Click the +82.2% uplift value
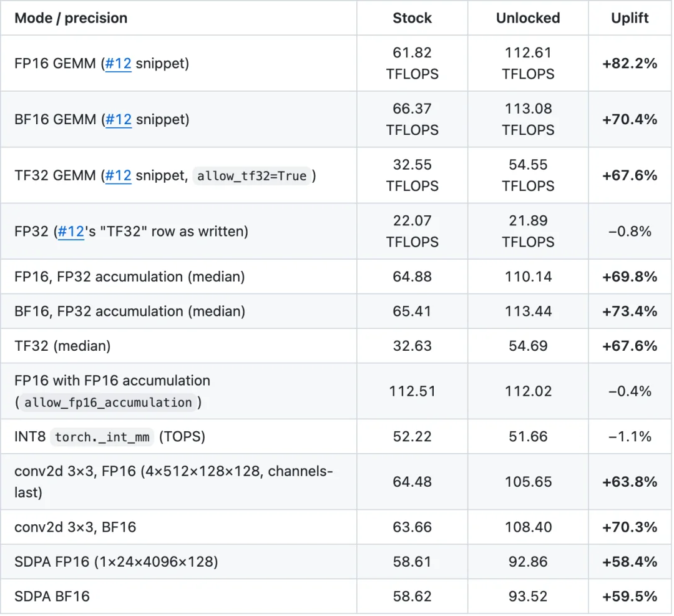The width and height of the screenshot is (674, 616). 630,64
